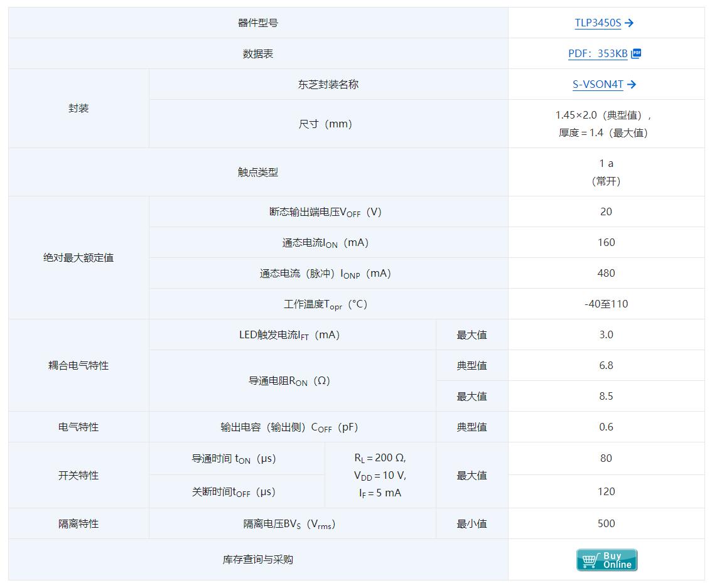Click the arrow icon beside TLP3450S
The width and height of the screenshot is (712, 588).
click(x=630, y=23)
